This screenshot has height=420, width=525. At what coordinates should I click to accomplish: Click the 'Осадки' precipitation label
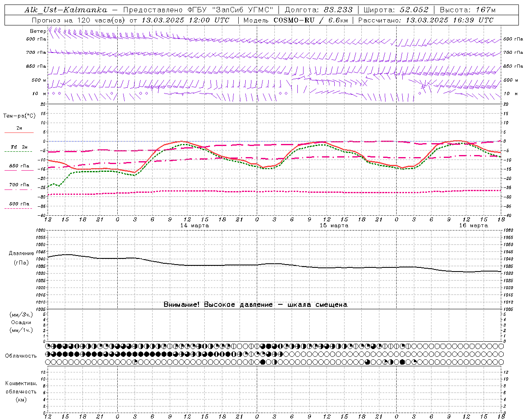tap(21, 322)
